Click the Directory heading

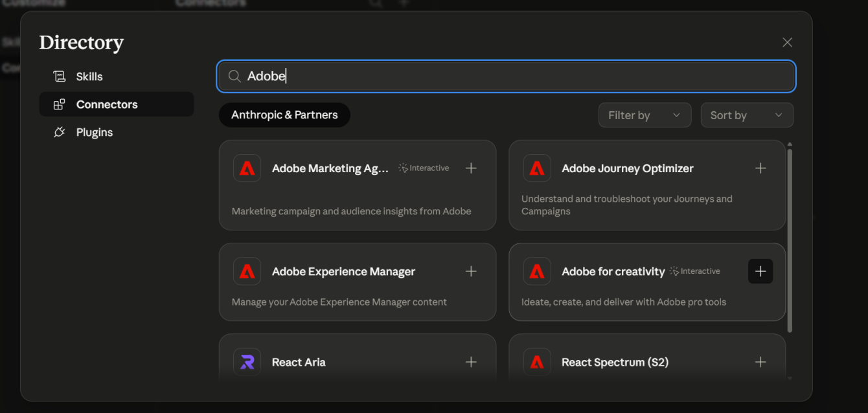(82, 43)
